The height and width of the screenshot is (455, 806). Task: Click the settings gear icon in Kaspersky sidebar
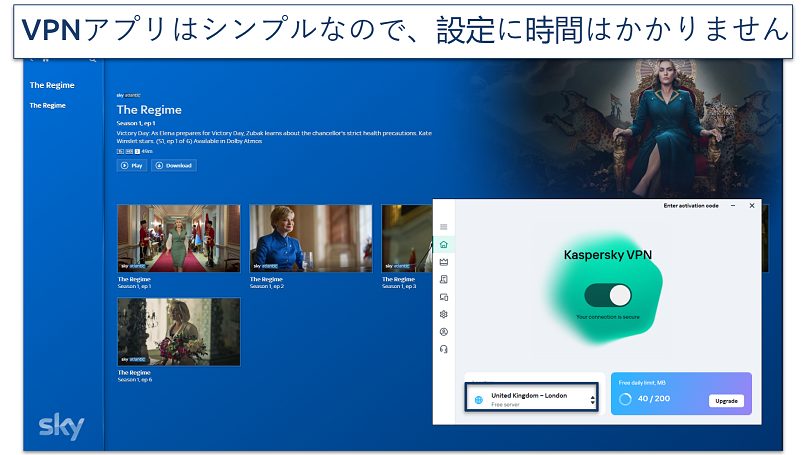444,314
